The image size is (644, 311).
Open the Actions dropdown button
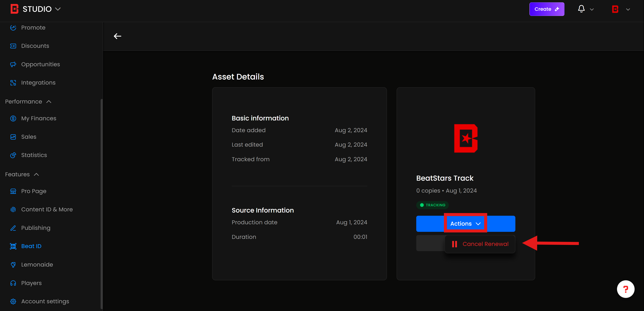pos(466,224)
